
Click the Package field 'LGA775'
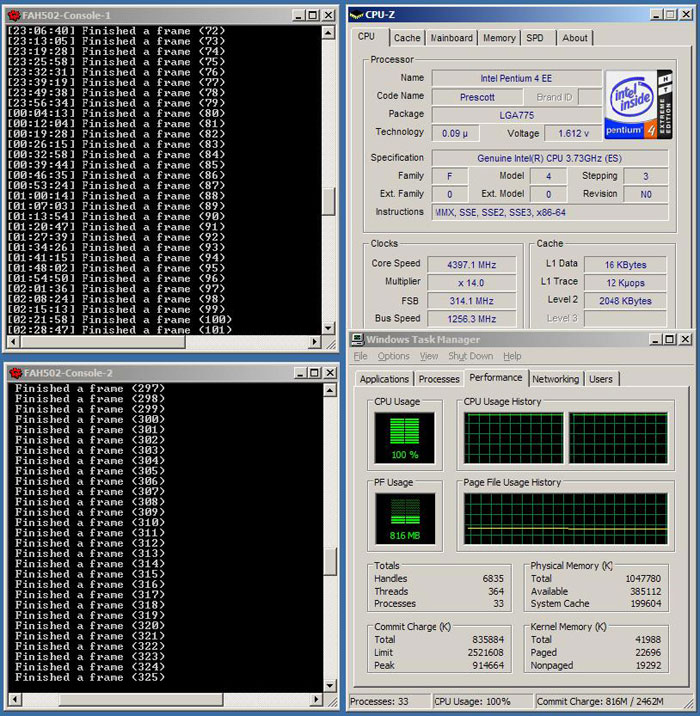pyautogui.click(x=516, y=115)
